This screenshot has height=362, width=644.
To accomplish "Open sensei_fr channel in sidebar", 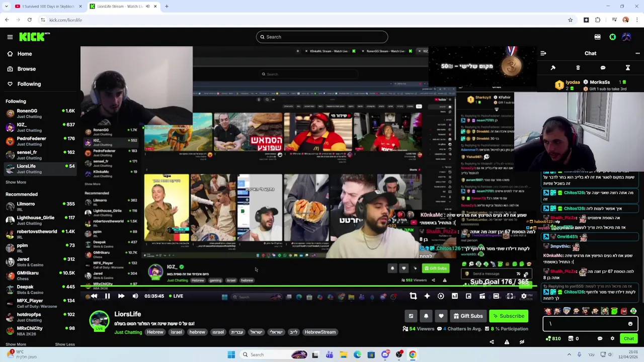I will [x=40, y=155].
